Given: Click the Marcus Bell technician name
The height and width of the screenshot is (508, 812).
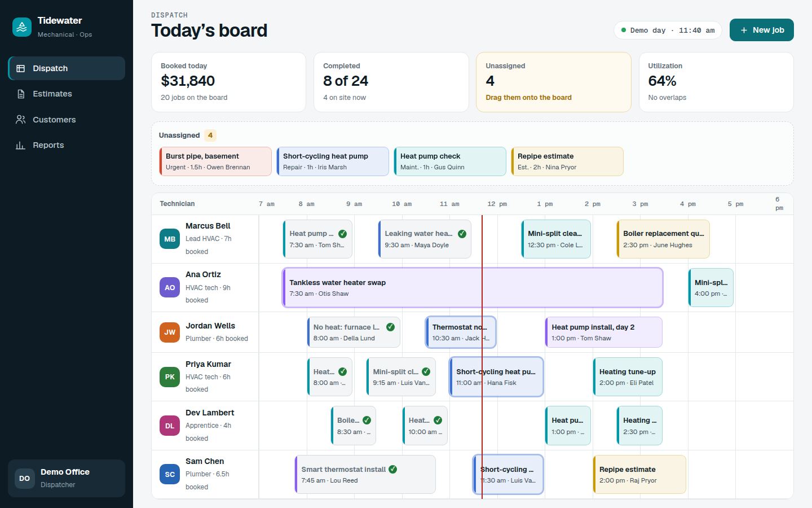Looking at the screenshot, I should [208, 226].
